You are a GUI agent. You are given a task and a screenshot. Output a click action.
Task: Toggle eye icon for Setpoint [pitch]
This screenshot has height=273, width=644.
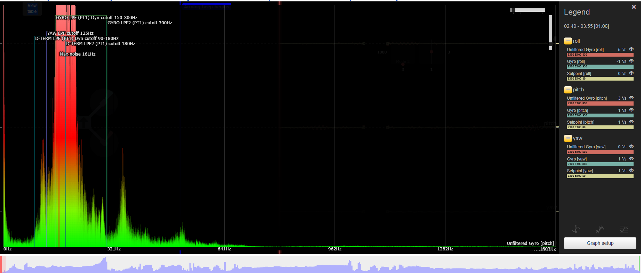tap(631, 122)
